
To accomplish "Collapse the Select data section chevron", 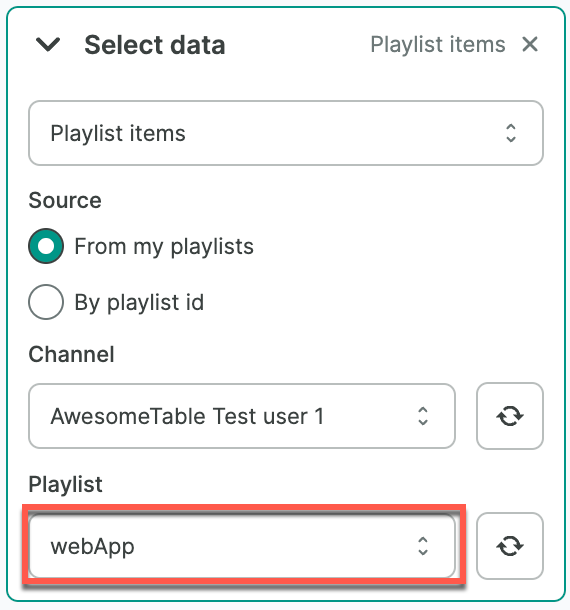I will [x=48, y=44].
